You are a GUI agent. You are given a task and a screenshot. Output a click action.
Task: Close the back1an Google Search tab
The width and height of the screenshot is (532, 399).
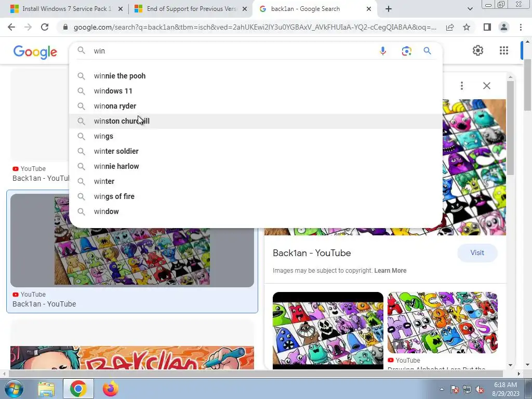(369, 9)
